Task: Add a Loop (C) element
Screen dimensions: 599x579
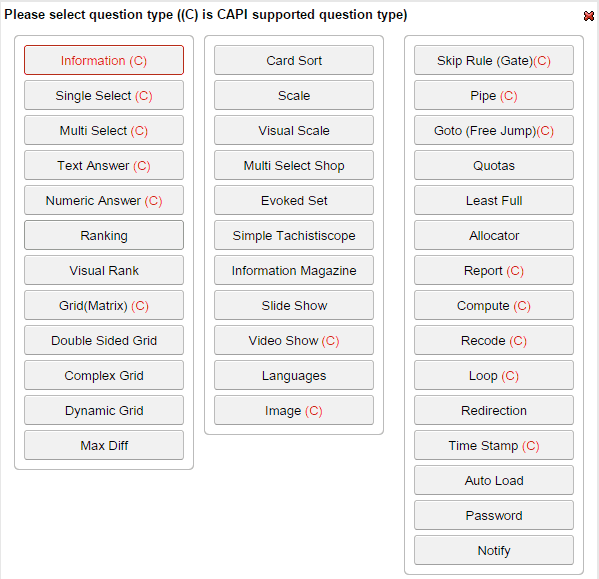Action: click(494, 375)
